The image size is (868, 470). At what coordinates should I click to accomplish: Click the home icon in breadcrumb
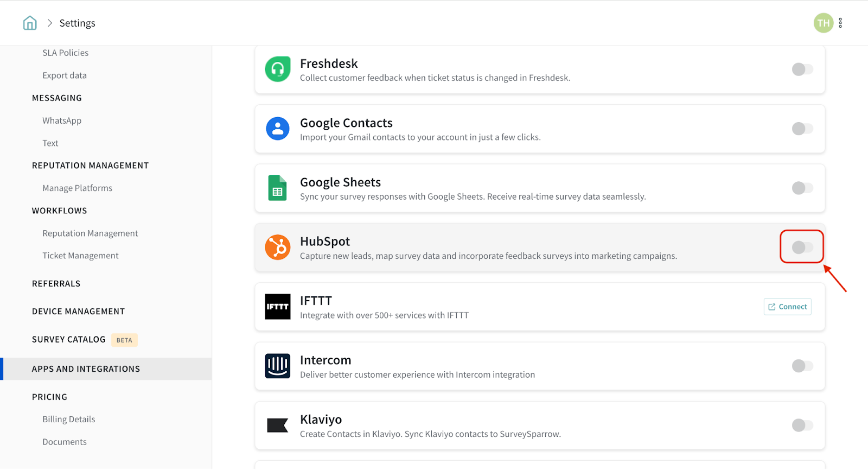[30, 23]
